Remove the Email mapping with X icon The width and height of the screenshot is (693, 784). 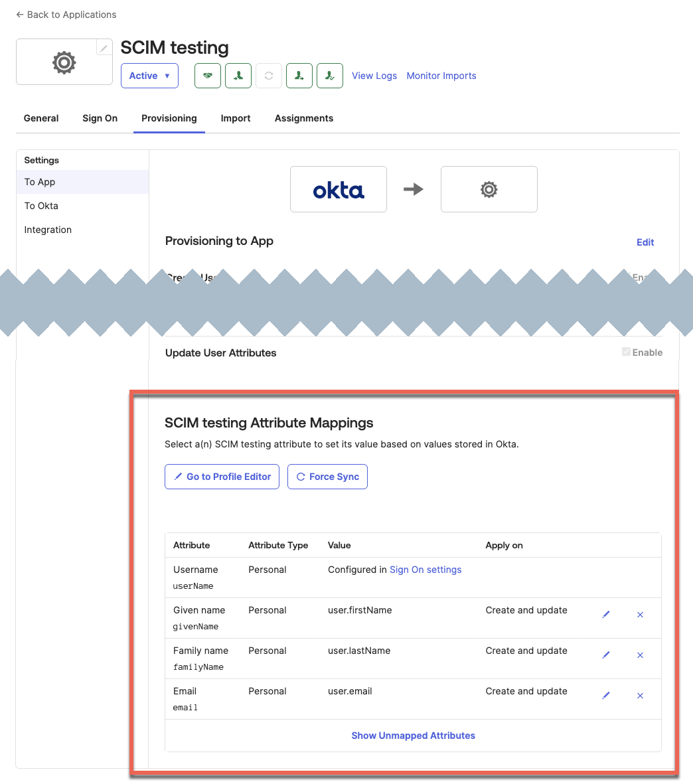pos(639,696)
